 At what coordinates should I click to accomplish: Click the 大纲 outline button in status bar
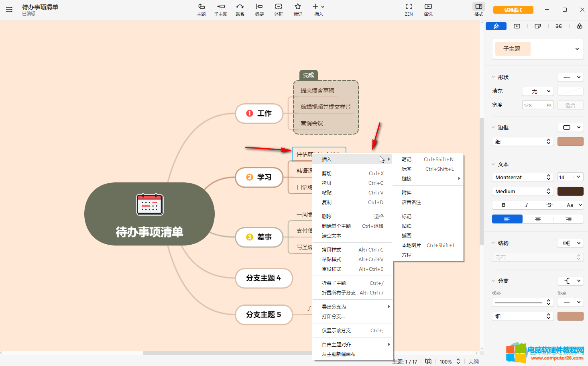(474, 362)
